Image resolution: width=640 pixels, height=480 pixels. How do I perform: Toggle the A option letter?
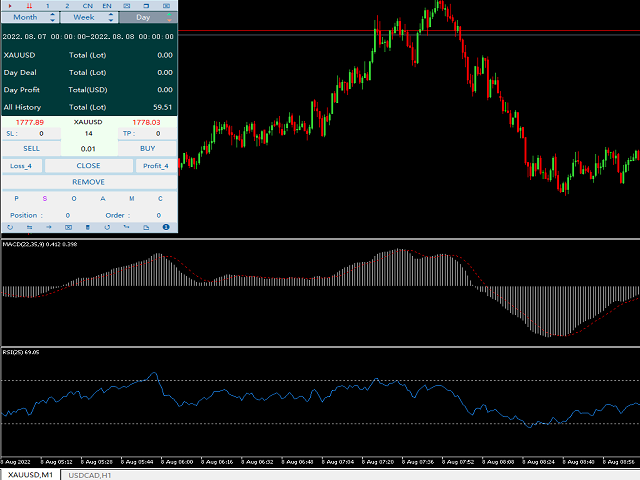coord(103,198)
